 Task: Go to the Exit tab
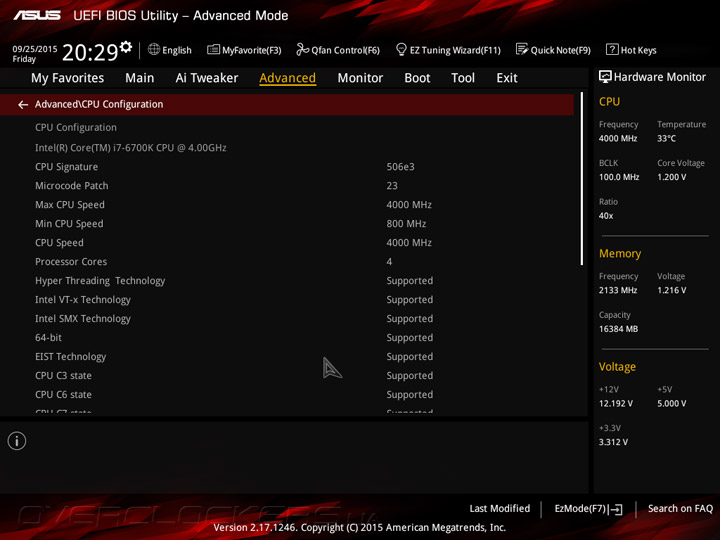coord(507,78)
